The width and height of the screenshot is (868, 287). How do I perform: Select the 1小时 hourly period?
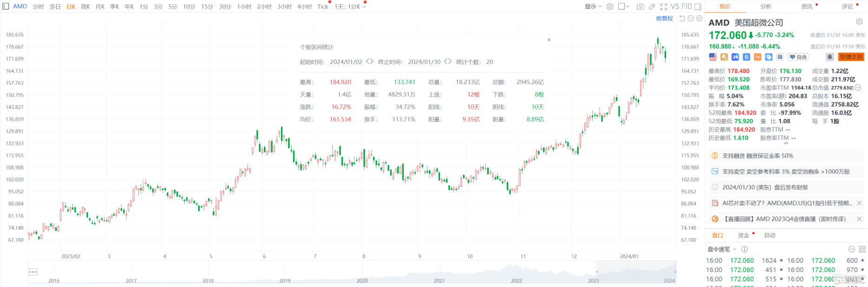pyautogui.click(x=244, y=7)
